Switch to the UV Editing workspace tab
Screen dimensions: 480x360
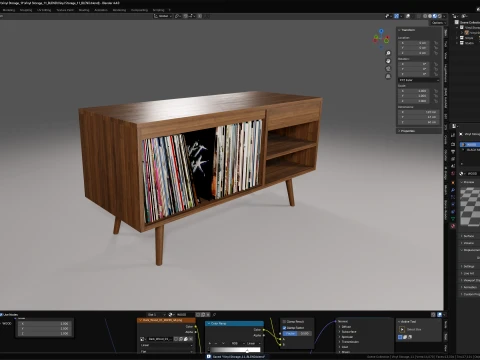click(44, 10)
